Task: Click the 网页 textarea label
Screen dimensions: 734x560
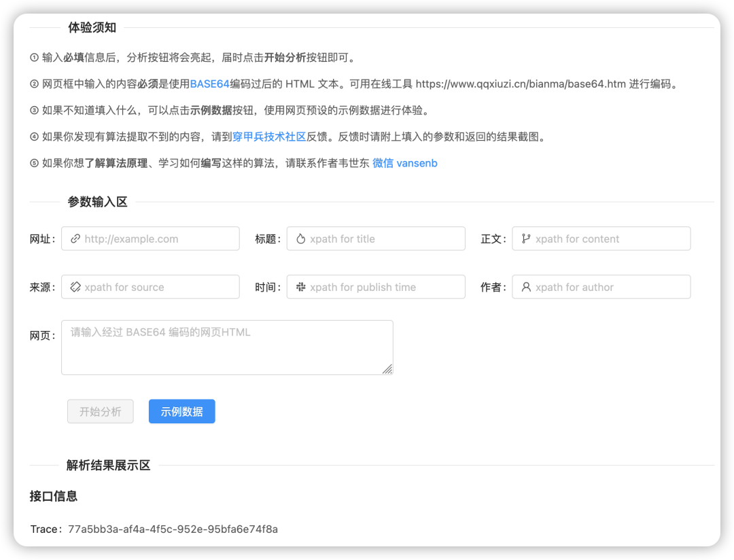Action: coord(42,335)
